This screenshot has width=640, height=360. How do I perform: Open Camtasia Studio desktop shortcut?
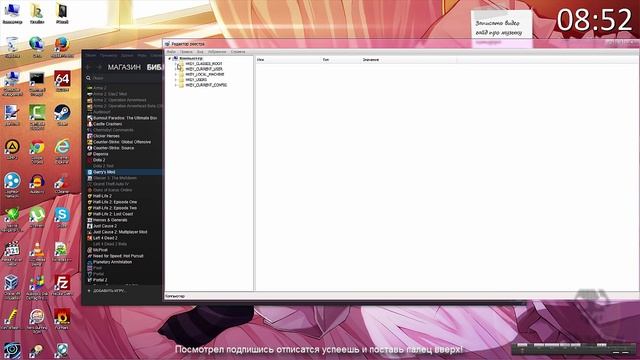click(x=37, y=116)
